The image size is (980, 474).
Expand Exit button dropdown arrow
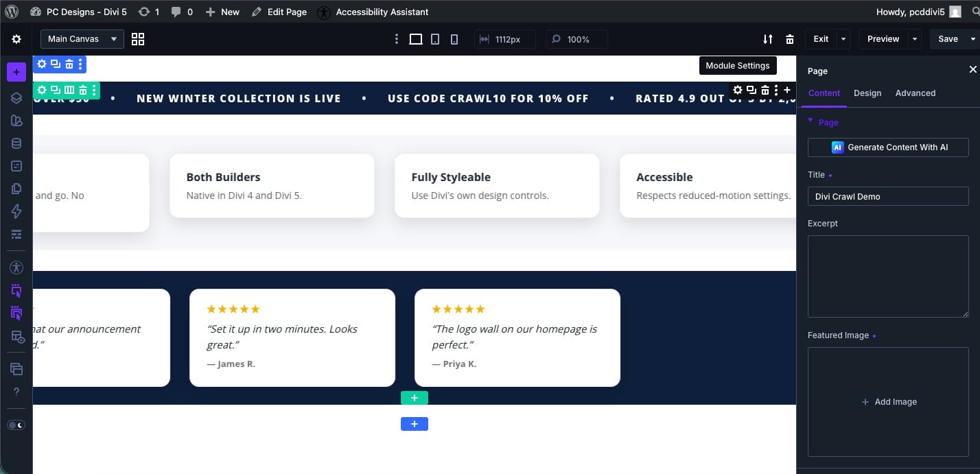pos(844,39)
